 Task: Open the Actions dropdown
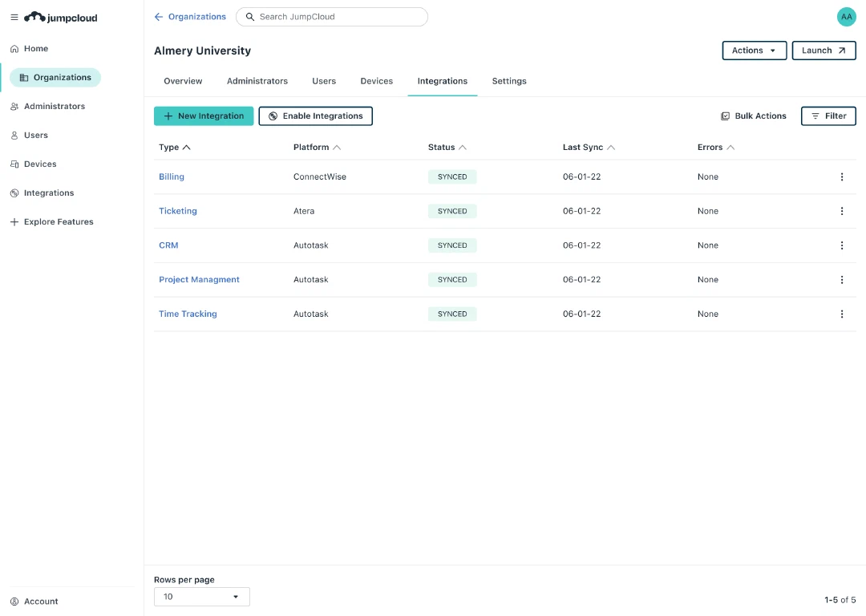click(754, 51)
